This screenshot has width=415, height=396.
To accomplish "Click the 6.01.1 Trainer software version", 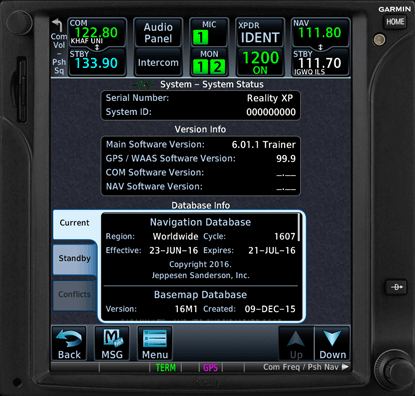I will tap(263, 145).
